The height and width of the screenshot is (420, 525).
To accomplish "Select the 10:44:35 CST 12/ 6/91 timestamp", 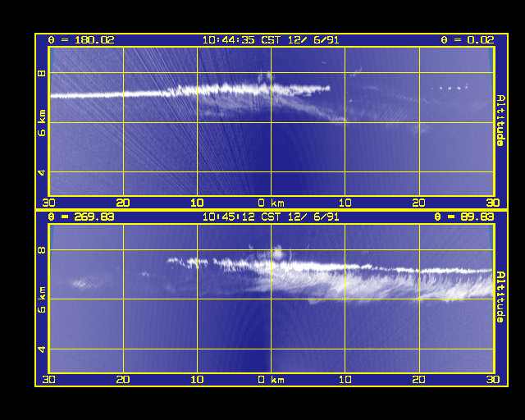I will (x=271, y=40).
